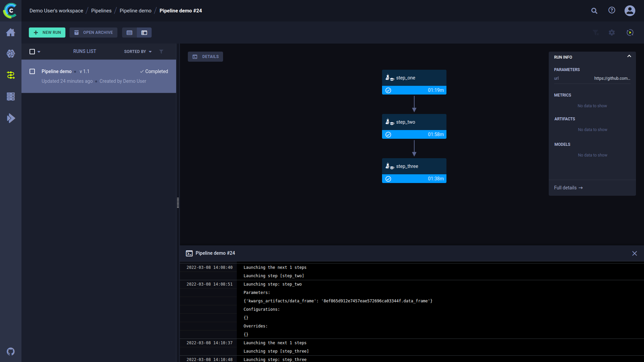Switch to table view layout
This screenshot has width=644, height=362.
pos(129,33)
